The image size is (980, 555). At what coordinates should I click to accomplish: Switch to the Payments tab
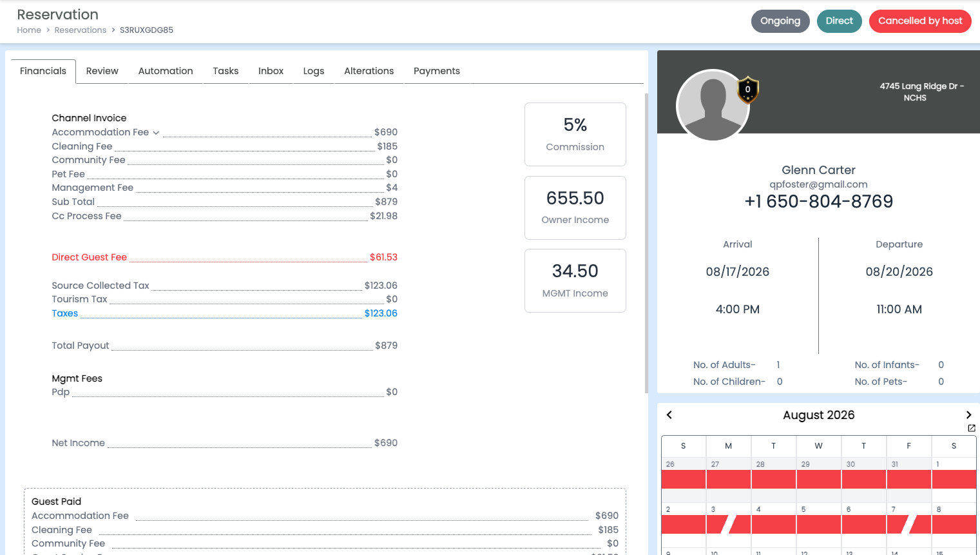click(x=437, y=71)
